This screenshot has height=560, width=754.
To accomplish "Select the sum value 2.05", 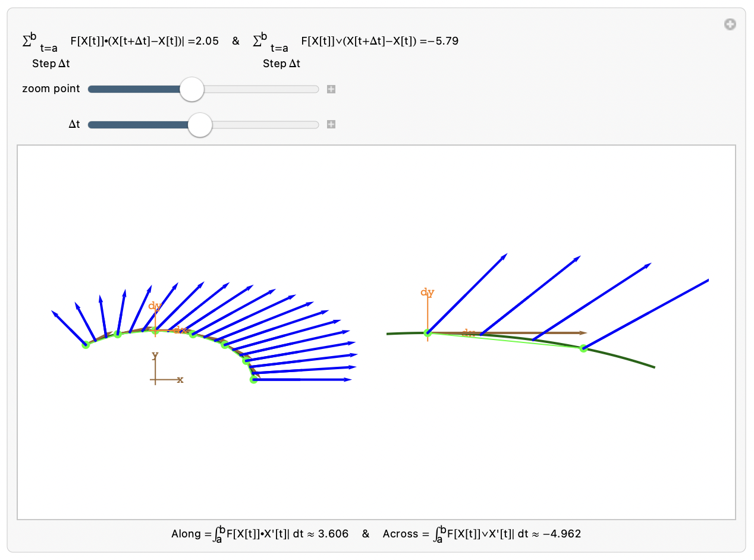I will tap(208, 41).
